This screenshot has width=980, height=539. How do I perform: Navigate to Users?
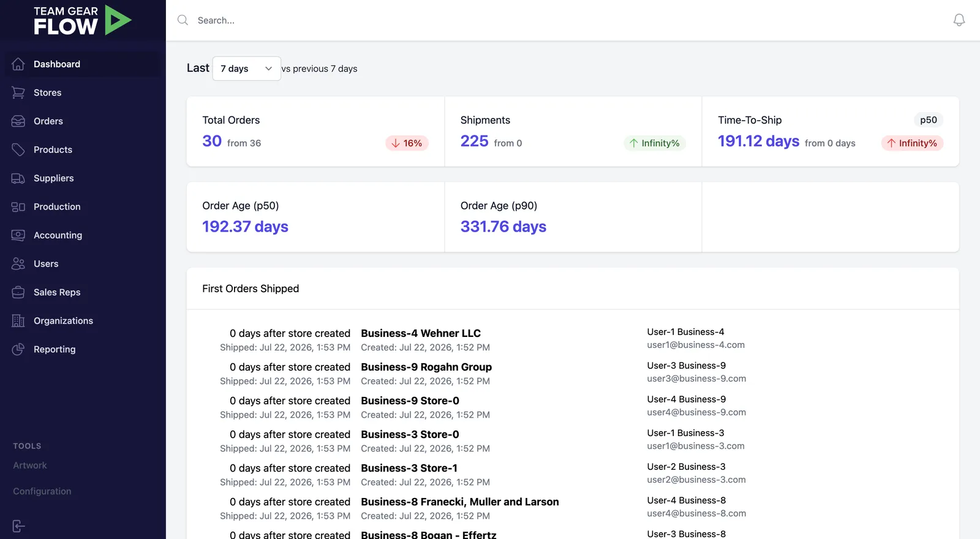coord(83,264)
